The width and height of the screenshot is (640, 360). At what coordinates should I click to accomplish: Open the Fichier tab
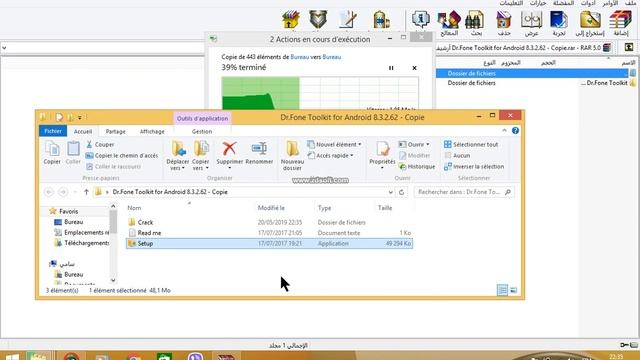coord(53,131)
